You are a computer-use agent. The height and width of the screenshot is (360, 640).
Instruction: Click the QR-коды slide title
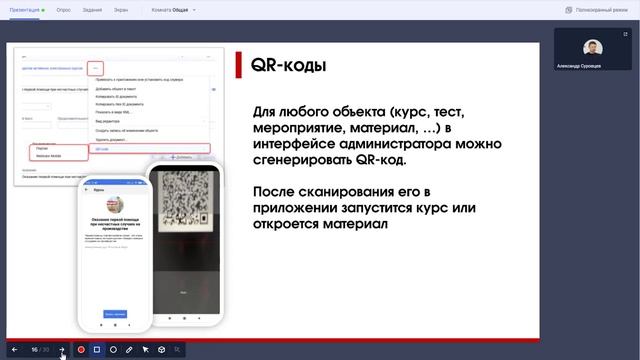[288, 65]
